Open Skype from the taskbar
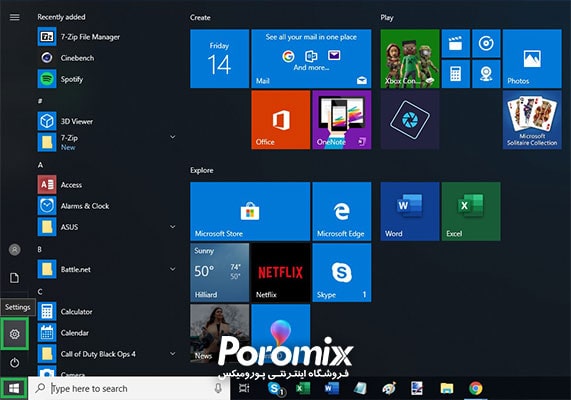Image resolution: width=571 pixels, height=400 pixels. [x=276, y=389]
